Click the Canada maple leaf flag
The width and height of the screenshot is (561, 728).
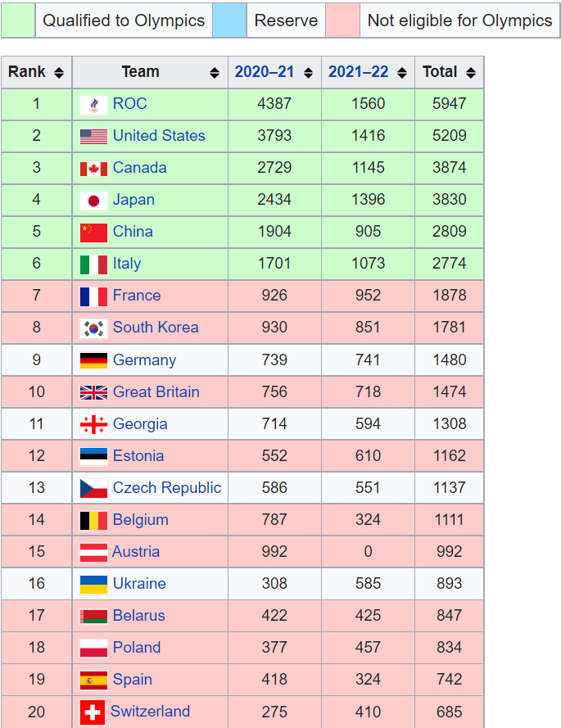pyautogui.click(x=93, y=169)
